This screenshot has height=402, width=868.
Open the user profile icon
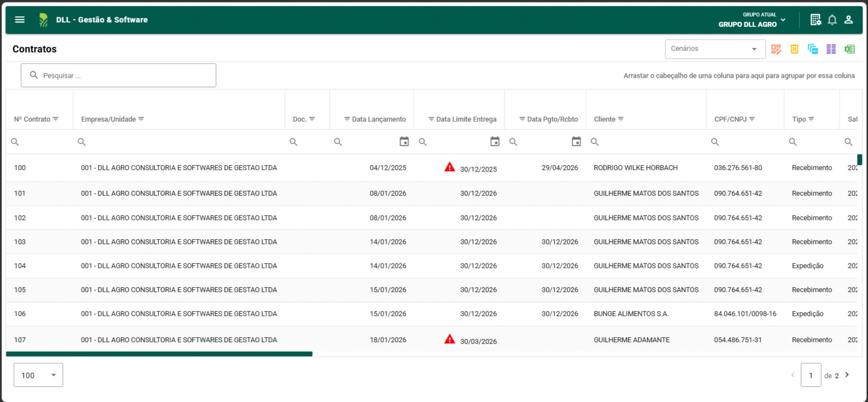point(849,19)
